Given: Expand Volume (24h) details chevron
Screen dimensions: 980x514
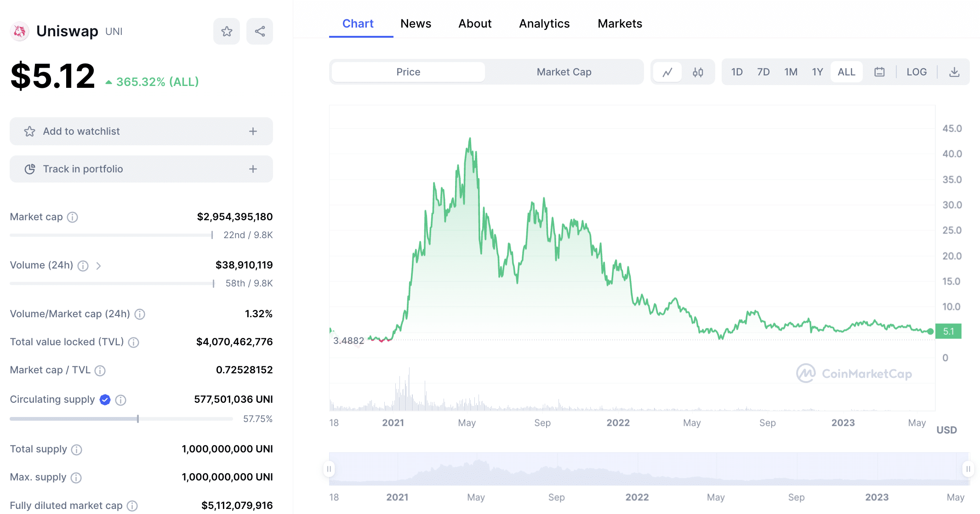Looking at the screenshot, I should (x=98, y=266).
